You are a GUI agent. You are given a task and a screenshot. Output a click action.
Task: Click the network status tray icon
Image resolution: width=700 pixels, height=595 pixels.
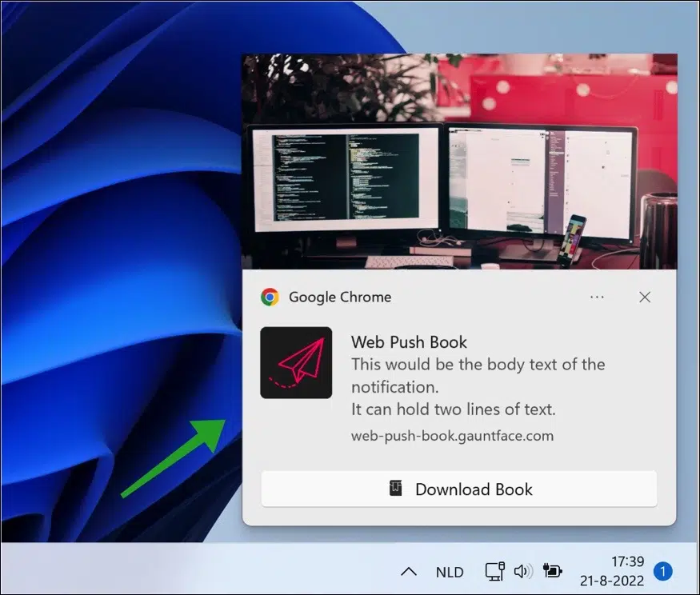point(494,571)
